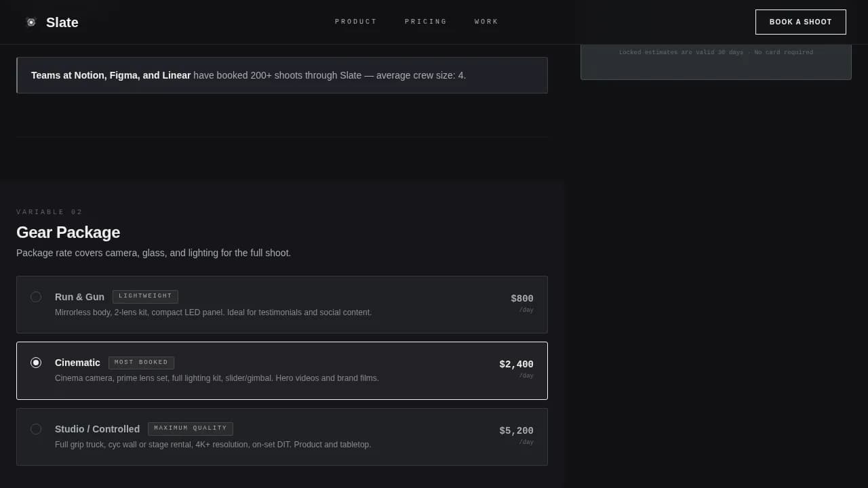Click the BOOK A SHOOT button

(x=800, y=22)
